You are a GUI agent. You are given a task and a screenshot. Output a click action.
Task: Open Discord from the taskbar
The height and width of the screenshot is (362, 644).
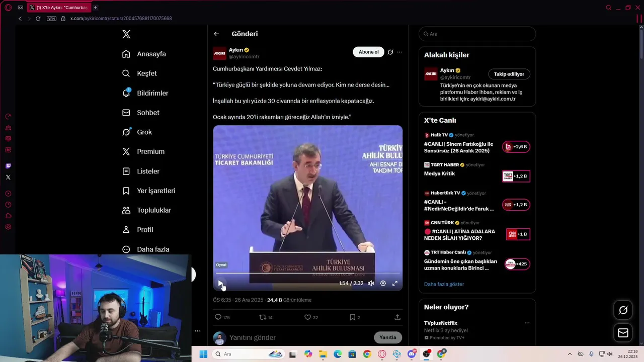coord(412,354)
